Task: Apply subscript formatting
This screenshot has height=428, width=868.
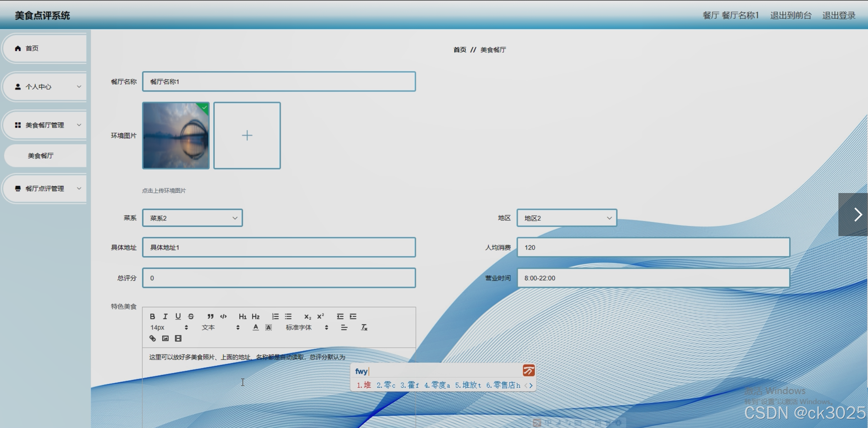Action: [307, 316]
